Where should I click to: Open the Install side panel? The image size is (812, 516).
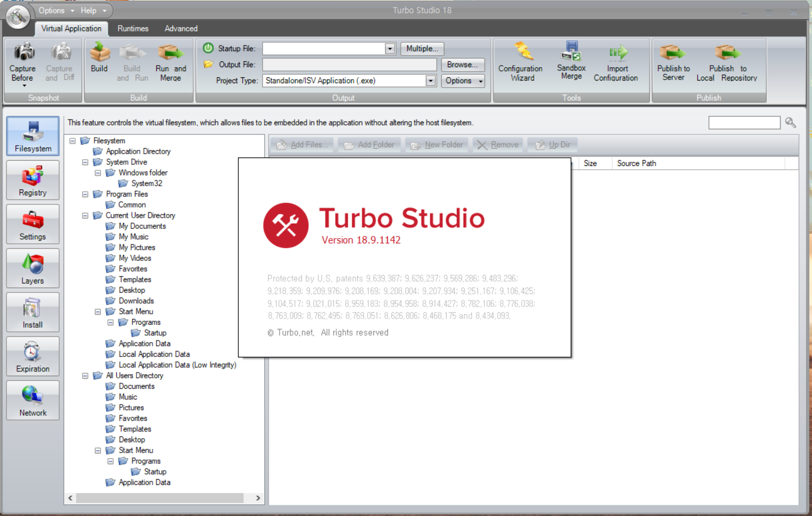[x=33, y=313]
